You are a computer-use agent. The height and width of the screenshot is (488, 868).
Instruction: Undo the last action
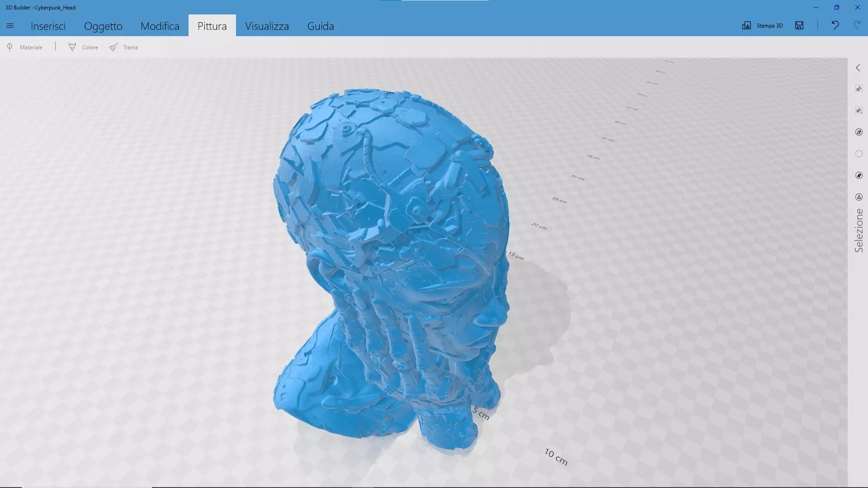click(x=835, y=25)
